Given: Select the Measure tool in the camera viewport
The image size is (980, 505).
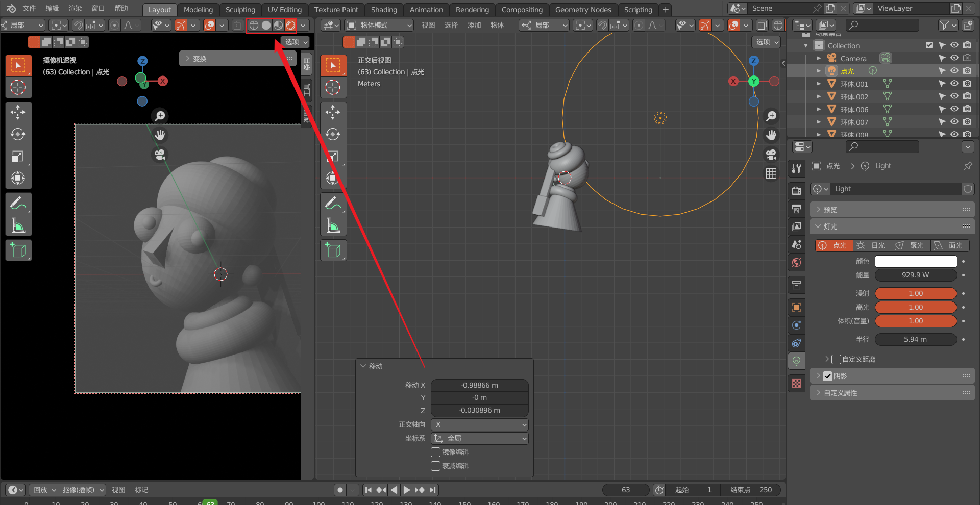Looking at the screenshot, I should pos(18,225).
